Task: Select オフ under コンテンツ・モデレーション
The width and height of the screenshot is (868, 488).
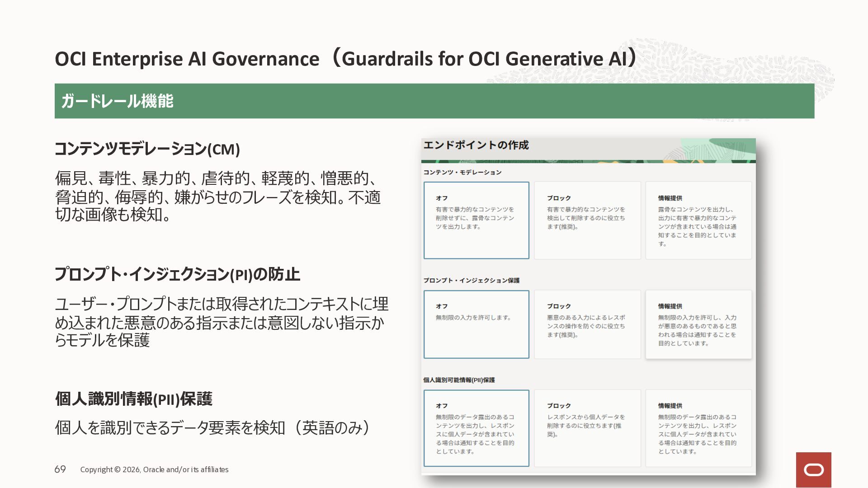Action: pos(476,221)
